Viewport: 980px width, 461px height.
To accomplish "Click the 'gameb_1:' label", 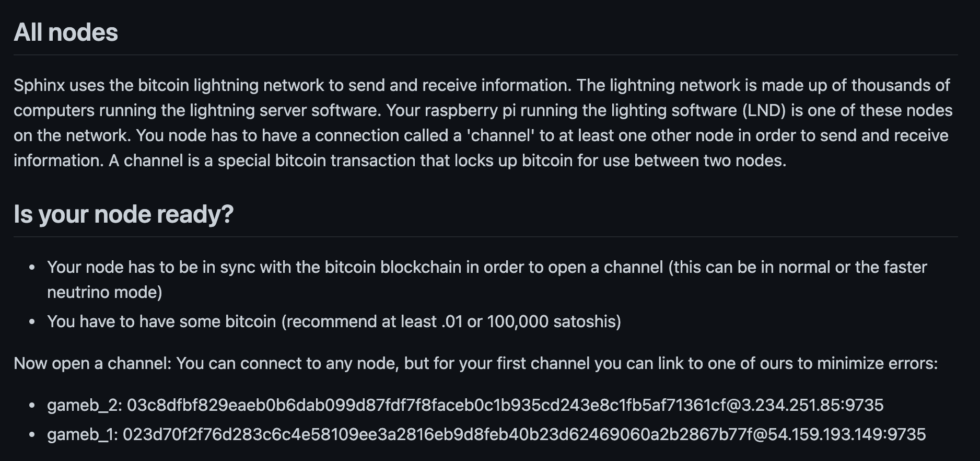I will [x=83, y=434].
